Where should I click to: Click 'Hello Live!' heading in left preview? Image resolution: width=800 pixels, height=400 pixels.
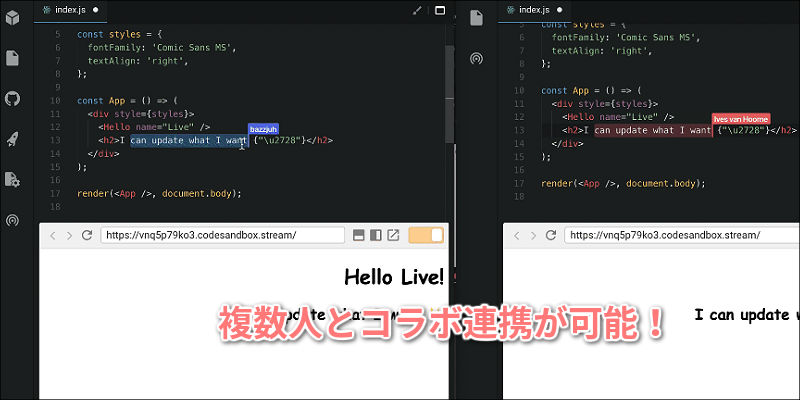click(x=394, y=278)
